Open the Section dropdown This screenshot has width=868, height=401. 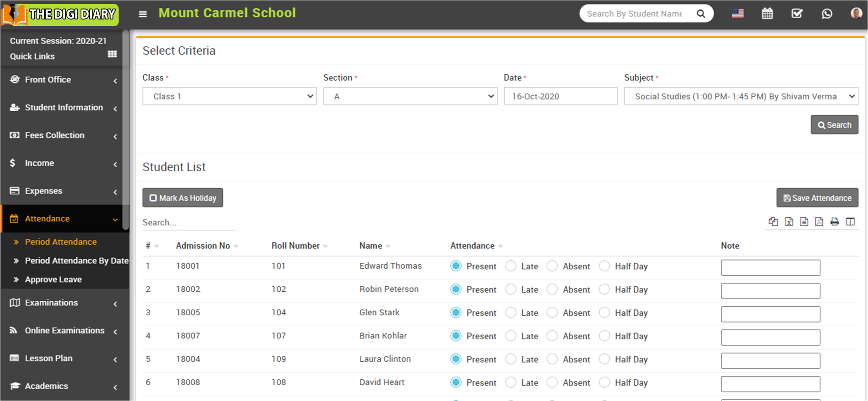click(x=410, y=96)
